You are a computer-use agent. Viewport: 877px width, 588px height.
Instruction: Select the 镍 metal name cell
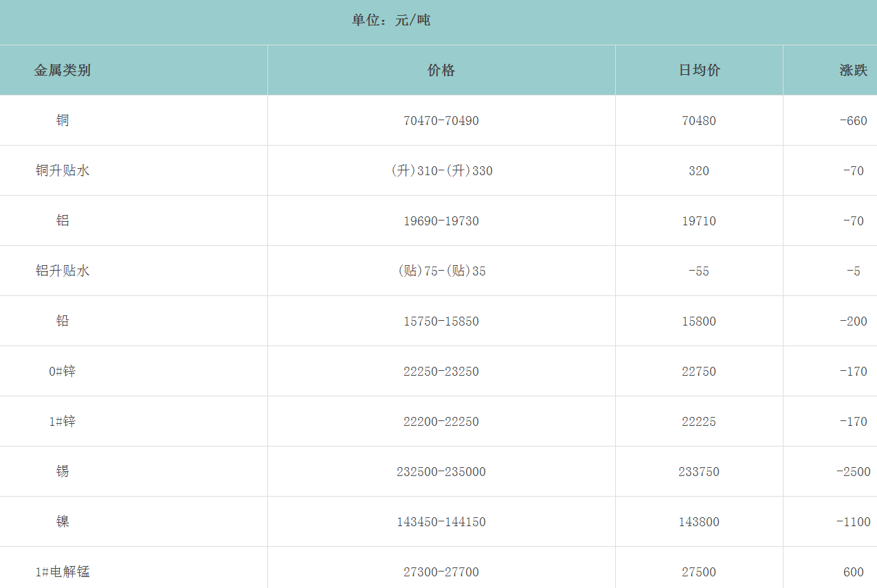pyautogui.click(x=63, y=521)
